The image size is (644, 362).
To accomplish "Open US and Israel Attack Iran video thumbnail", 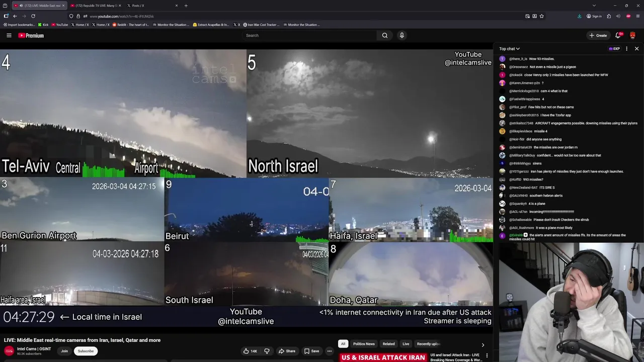I will click(x=383, y=357).
